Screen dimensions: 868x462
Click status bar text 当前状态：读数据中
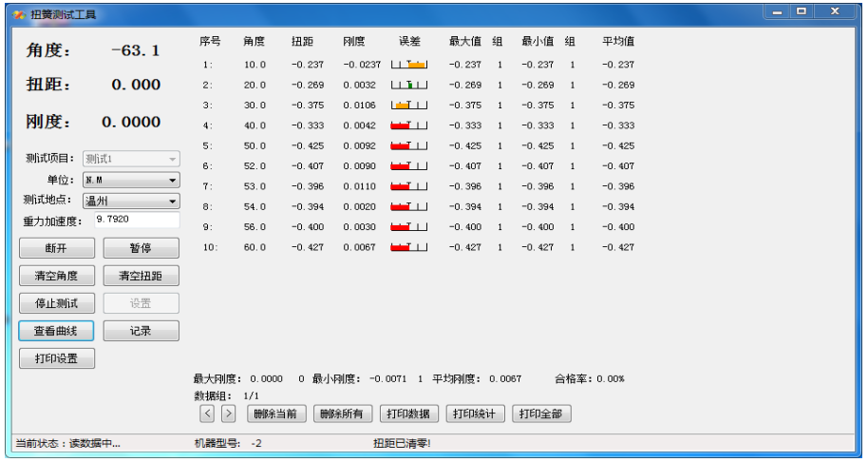click(67, 443)
